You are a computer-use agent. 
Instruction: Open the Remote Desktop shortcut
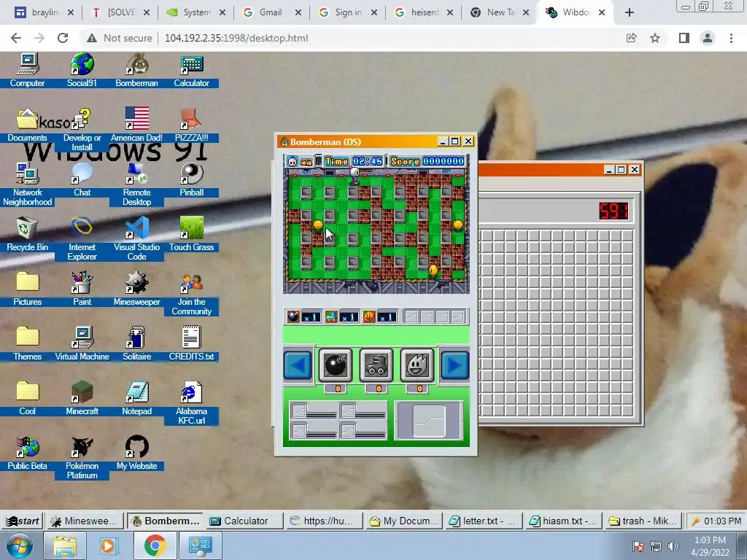click(136, 174)
